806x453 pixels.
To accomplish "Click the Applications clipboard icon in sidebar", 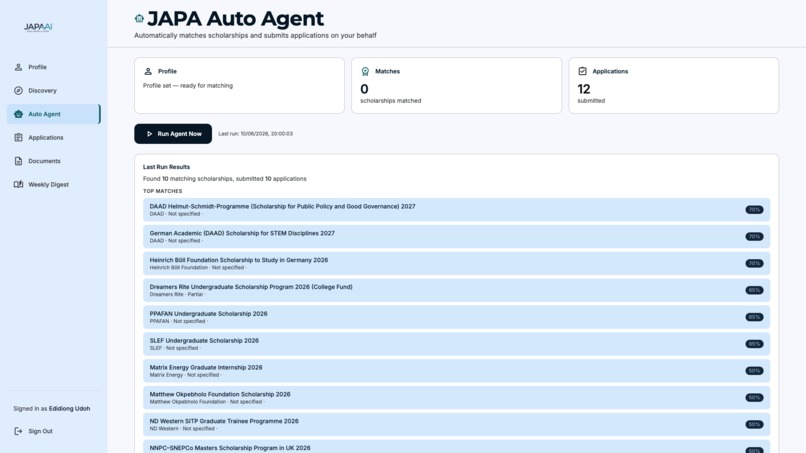I will pyautogui.click(x=19, y=137).
